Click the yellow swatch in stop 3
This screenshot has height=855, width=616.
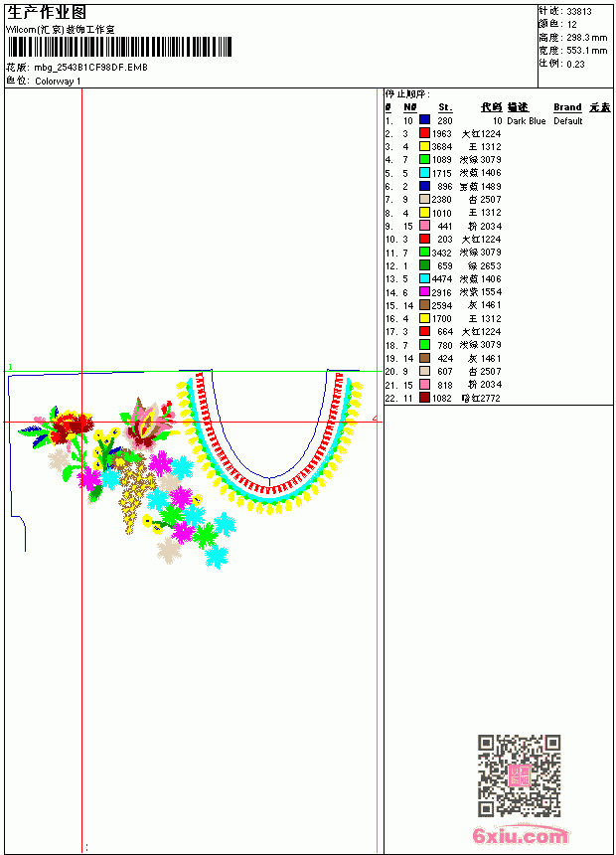[424, 146]
